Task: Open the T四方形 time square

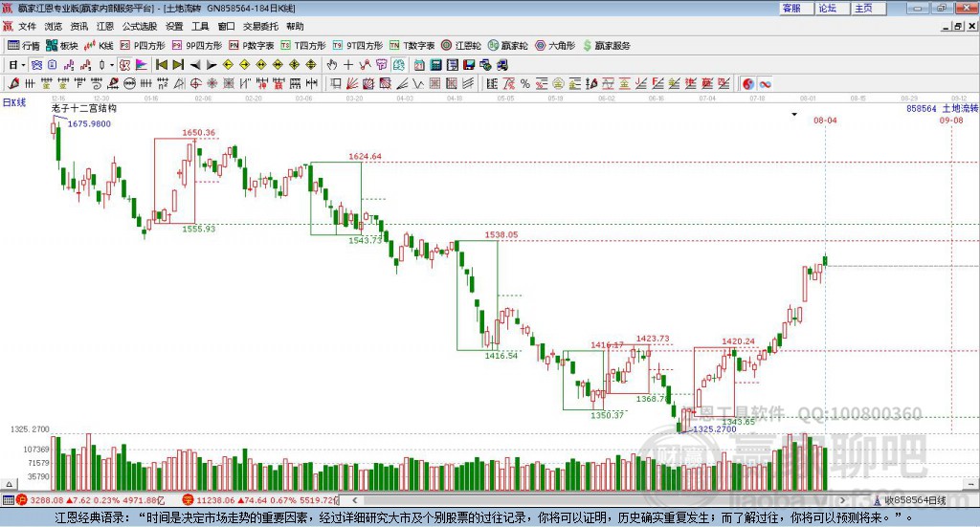Action: (303, 46)
